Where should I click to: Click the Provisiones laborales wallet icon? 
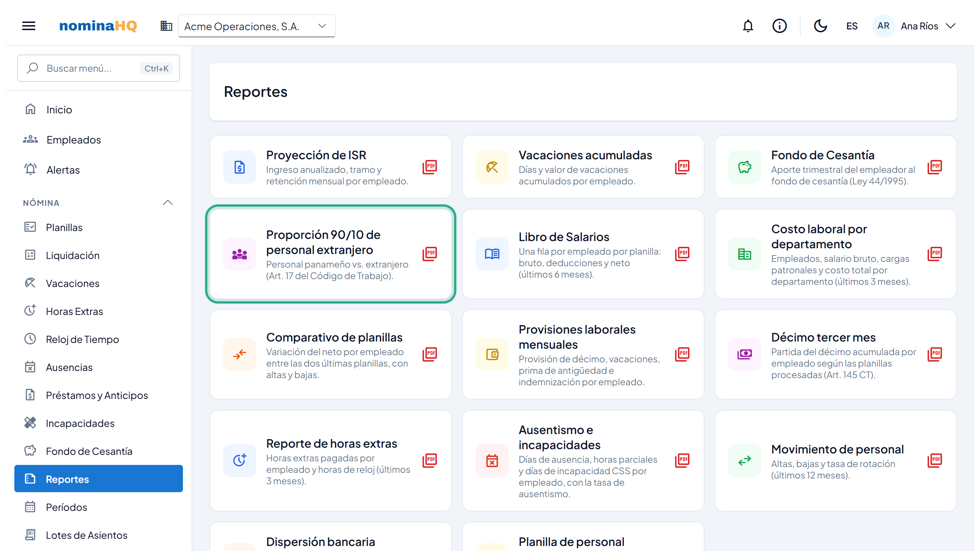pyautogui.click(x=492, y=354)
